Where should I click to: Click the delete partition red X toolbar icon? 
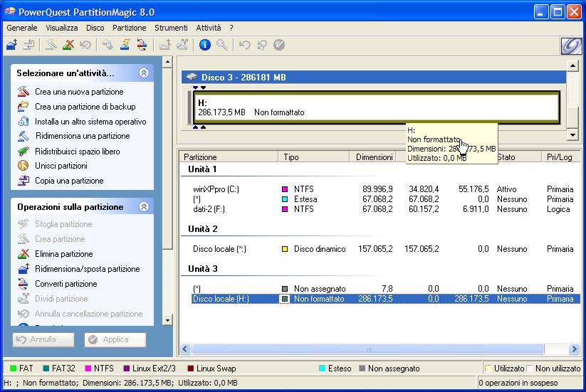pos(68,45)
